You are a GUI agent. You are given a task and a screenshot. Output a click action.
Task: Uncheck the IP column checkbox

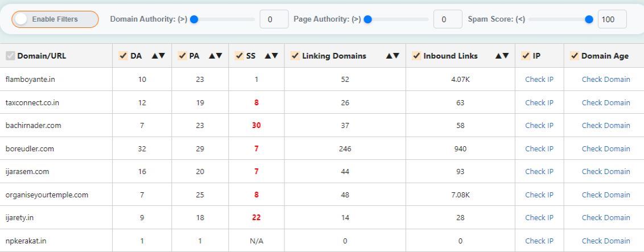(x=526, y=56)
